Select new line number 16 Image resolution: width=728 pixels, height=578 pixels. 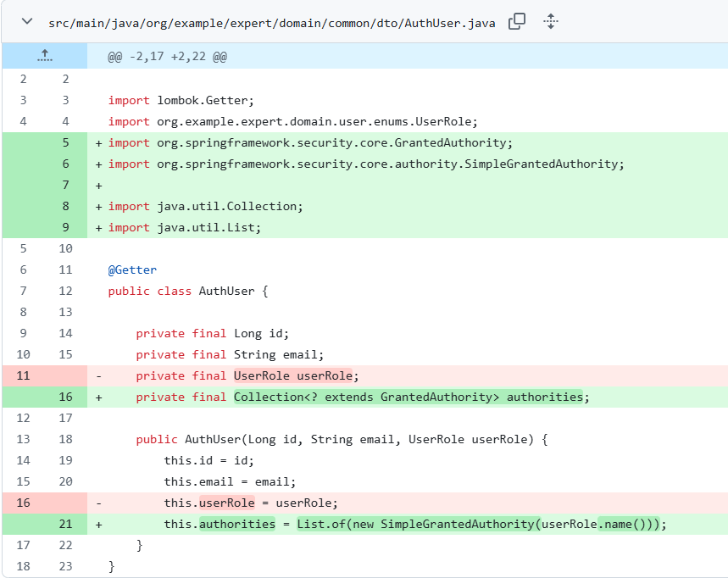(66, 397)
